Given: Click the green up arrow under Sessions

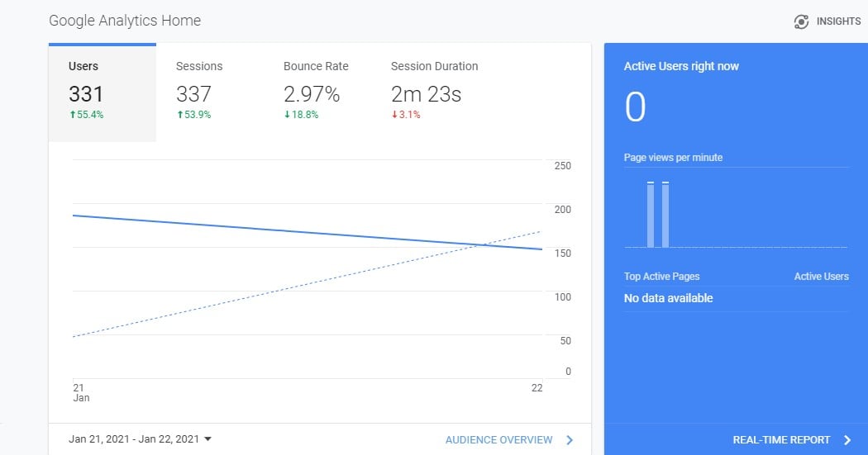Looking at the screenshot, I should (x=179, y=115).
